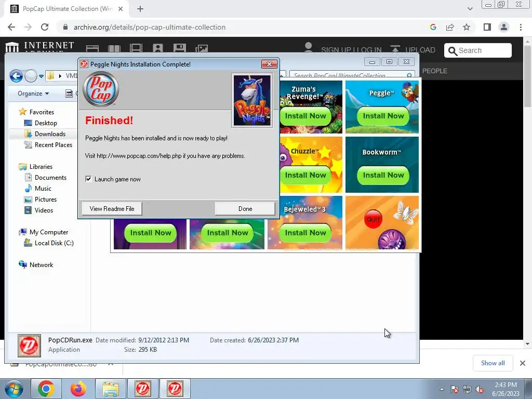Open a new Chrome tab
The image size is (532, 399).
click(x=140, y=9)
